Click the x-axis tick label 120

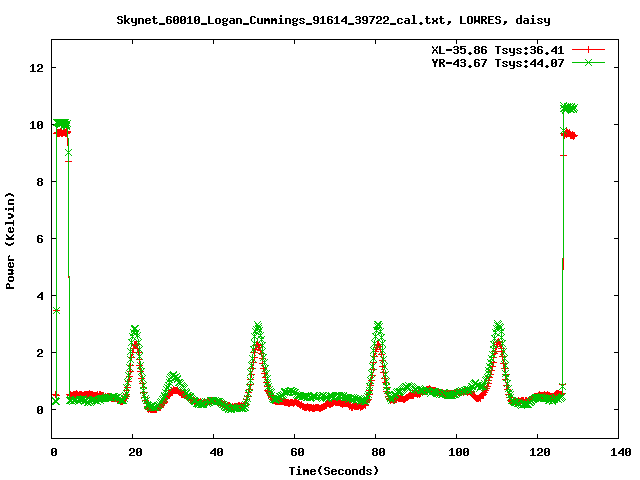pos(540,452)
